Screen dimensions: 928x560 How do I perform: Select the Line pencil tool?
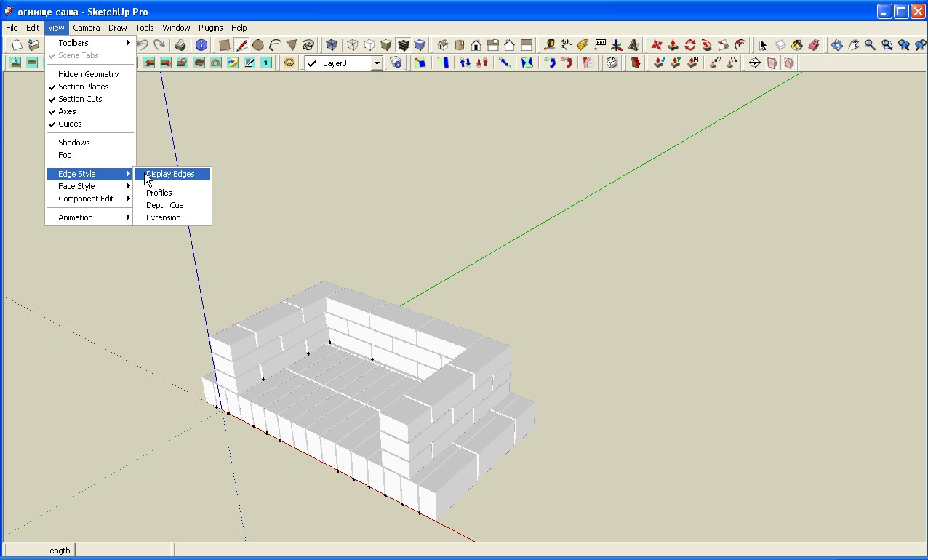click(x=241, y=45)
